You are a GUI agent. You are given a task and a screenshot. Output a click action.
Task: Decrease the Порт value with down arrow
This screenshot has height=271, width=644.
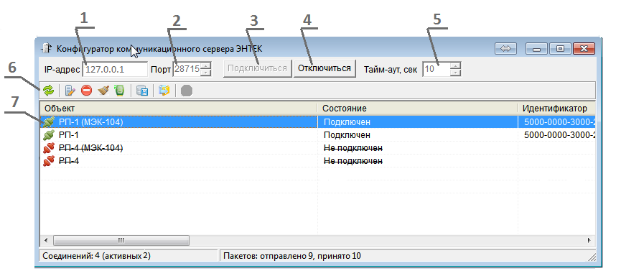click(x=206, y=73)
